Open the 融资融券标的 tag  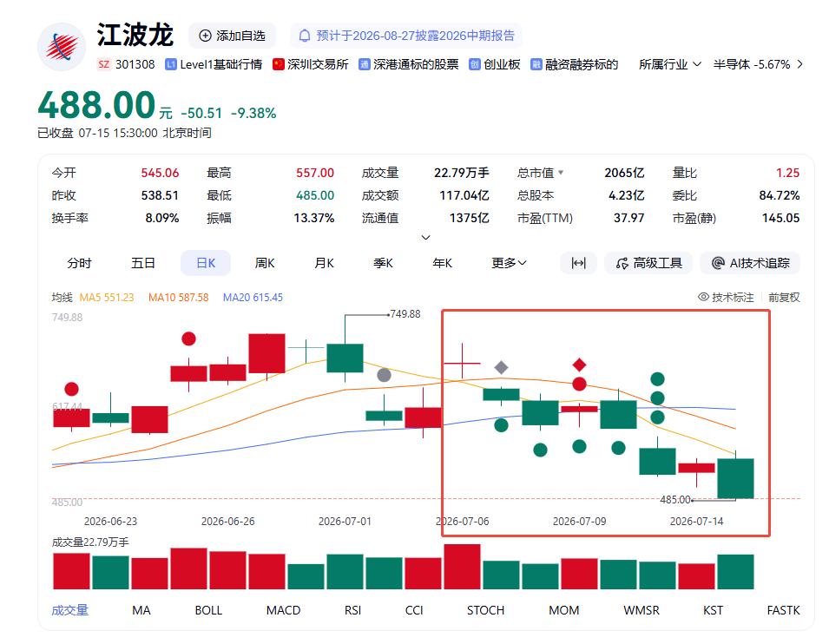click(x=575, y=64)
